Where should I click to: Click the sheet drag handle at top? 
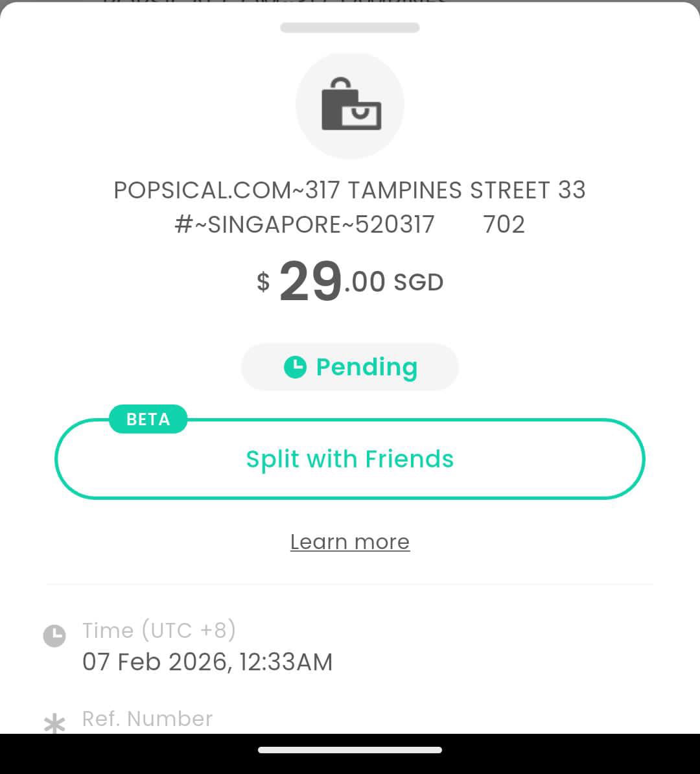click(x=350, y=27)
